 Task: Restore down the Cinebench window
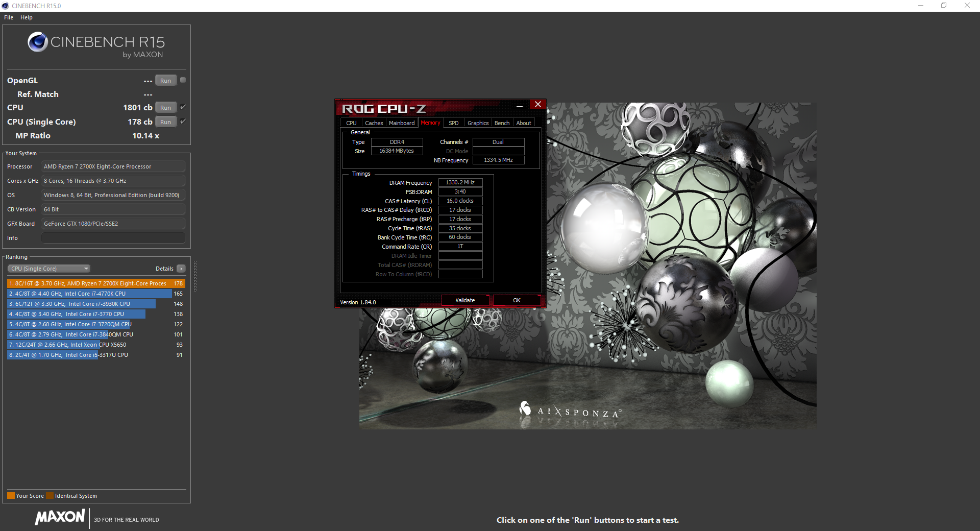944,6
